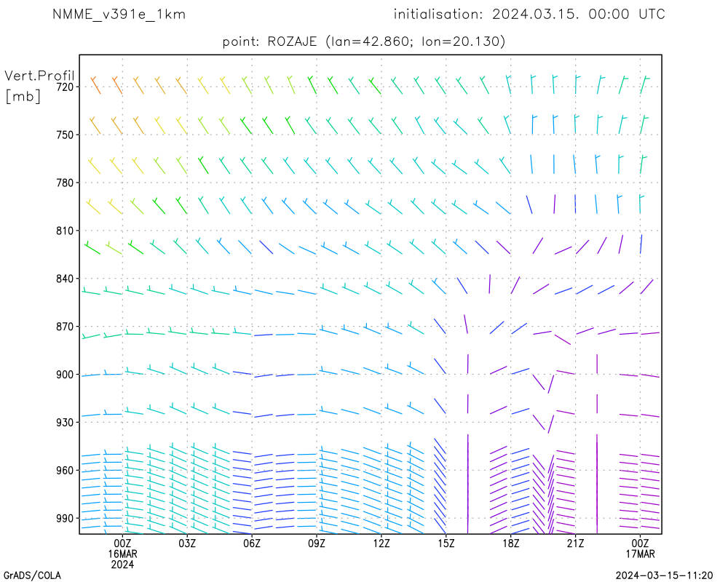Click the 09Z time axis label
Screen dimensions: 728x582
click(x=317, y=543)
